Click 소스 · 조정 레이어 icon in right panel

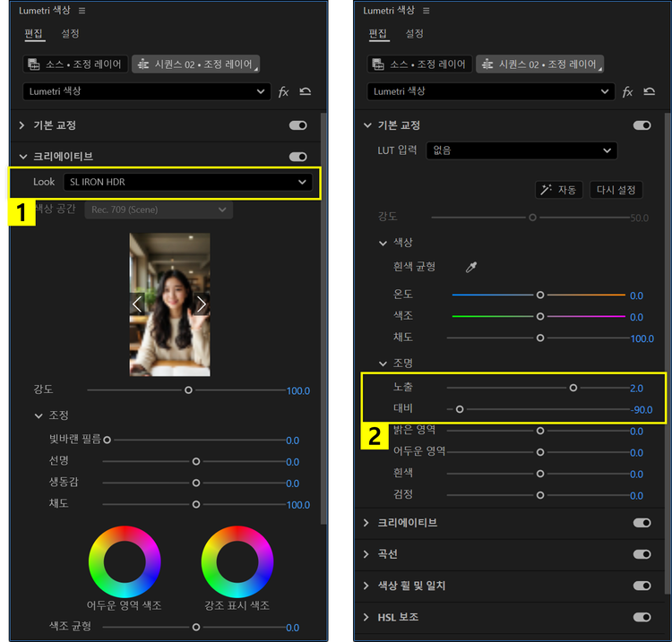point(378,64)
